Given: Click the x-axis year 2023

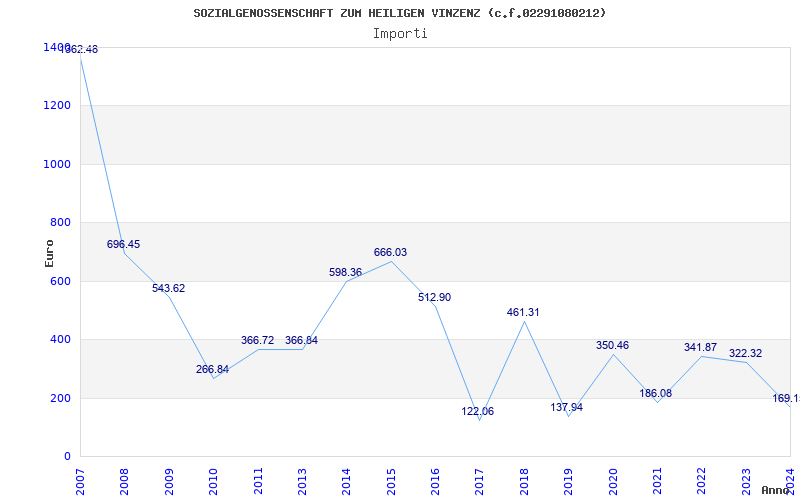Looking at the screenshot, I should pyautogui.click(x=746, y=482).
